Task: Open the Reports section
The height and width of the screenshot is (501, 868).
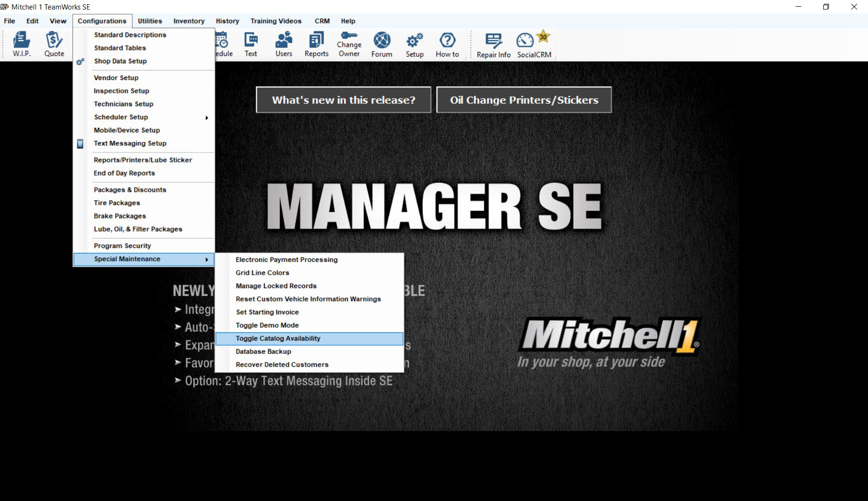Action: pyautogui.click(x=316, y=44)
